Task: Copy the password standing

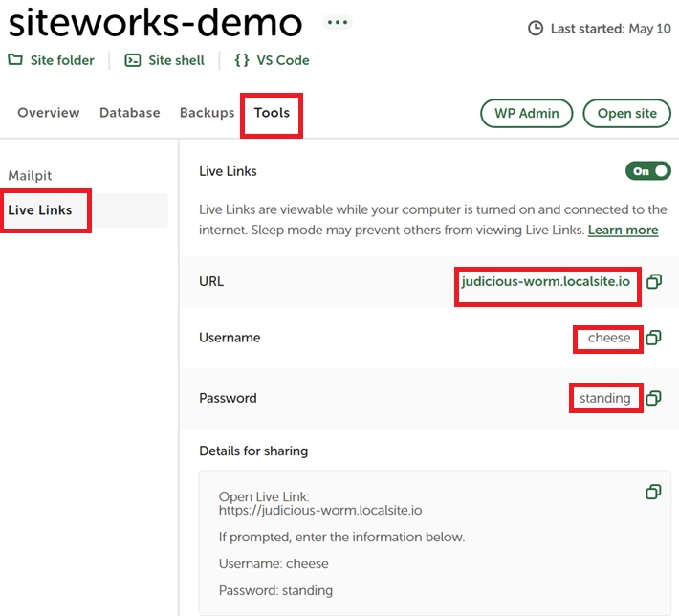Action: pos(653,398)
